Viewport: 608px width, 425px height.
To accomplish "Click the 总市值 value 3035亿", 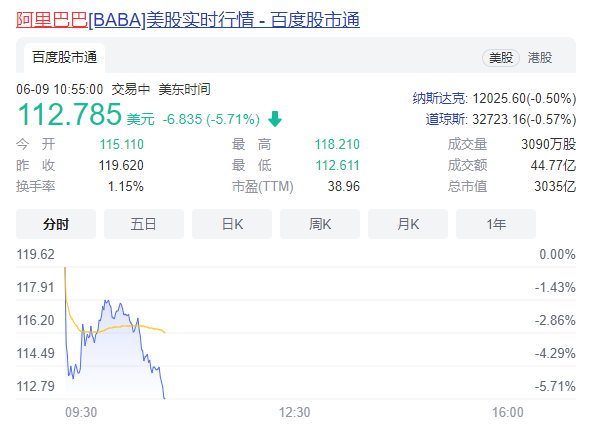I will coord(555,187).
